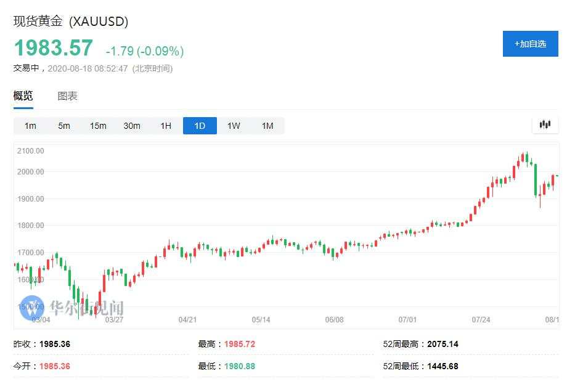Click the 52周最低 value 1445.68

pyautogui.click(x=443, y=366)
